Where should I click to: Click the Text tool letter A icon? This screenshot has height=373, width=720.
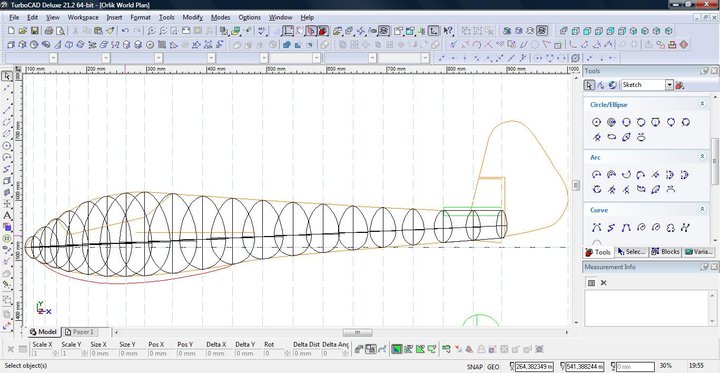[x=7, y=215]
